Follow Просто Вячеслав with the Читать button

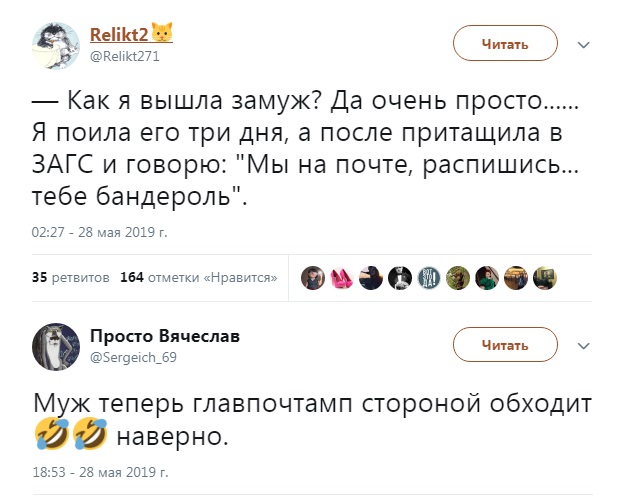[505, 345]
